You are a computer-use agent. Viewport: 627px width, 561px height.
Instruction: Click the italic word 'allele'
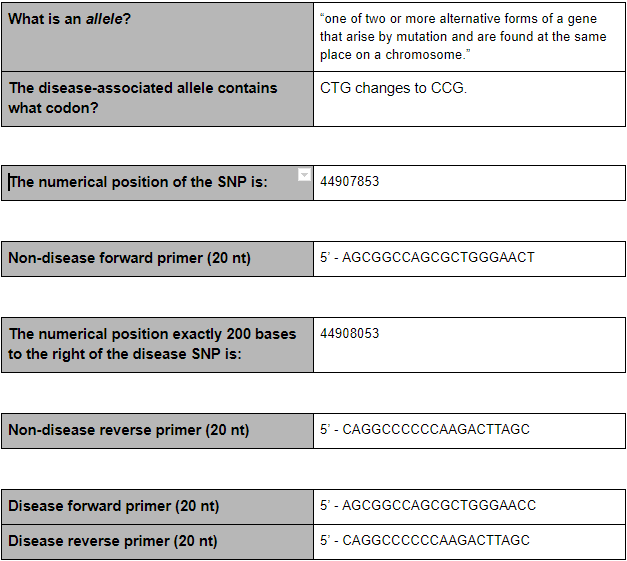pos(104,19)
